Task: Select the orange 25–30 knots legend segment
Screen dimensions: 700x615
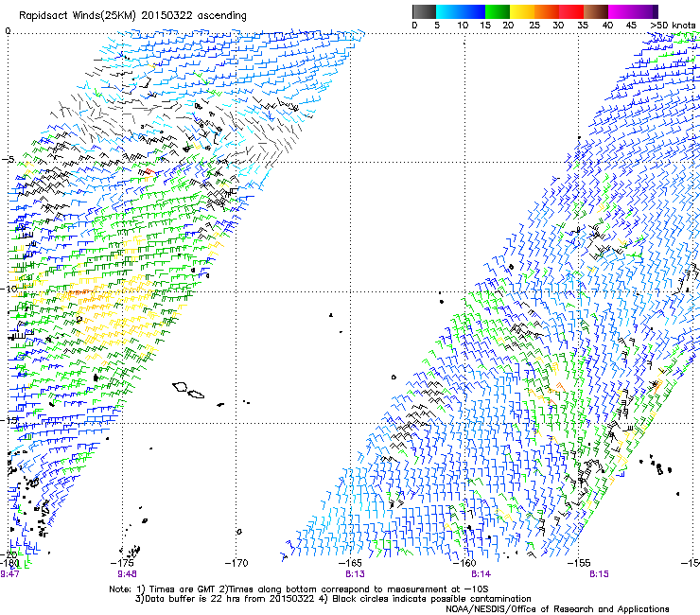Action: coord(547,11)
